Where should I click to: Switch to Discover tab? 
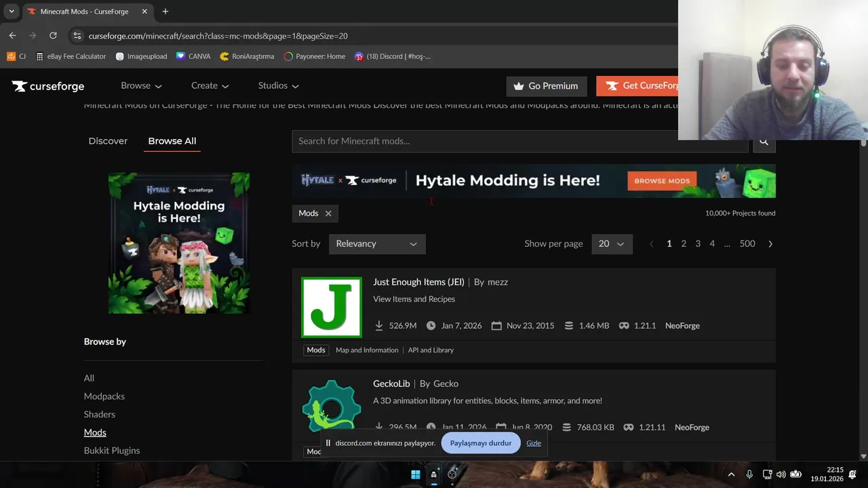click(x=108, y=141)
